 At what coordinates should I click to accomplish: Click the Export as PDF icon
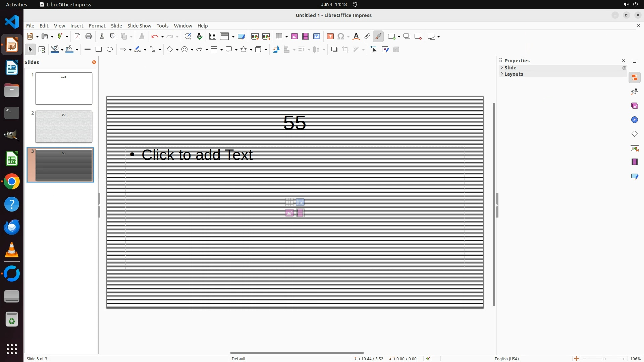(x=77, y=37)
